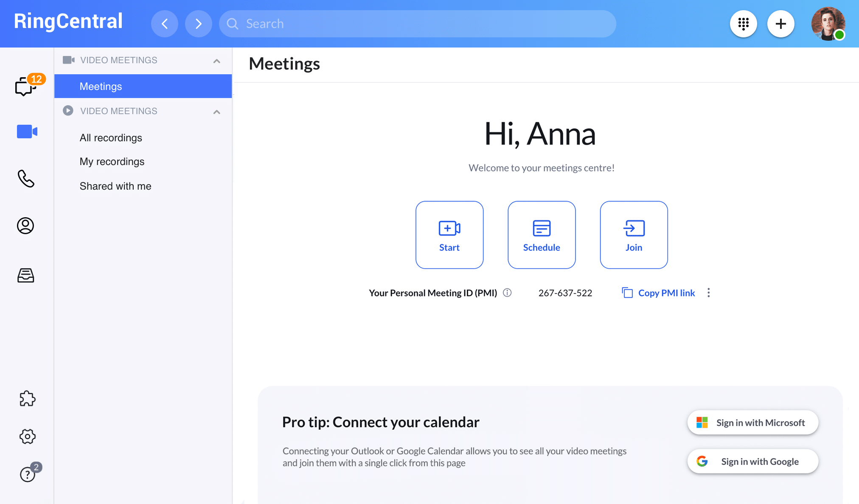The height and width of the screenshot is (504, 859).
Task: Open the Phone tab in sidebar
Action: 26,179
